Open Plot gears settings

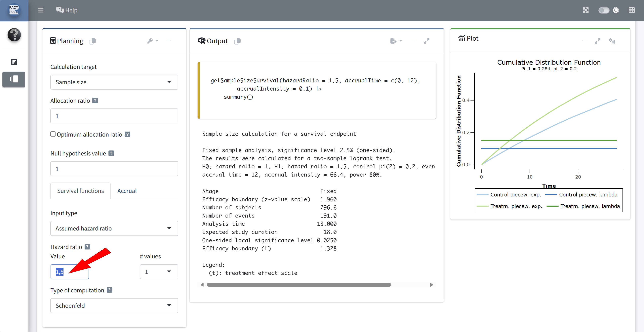(x=612, y=41)
